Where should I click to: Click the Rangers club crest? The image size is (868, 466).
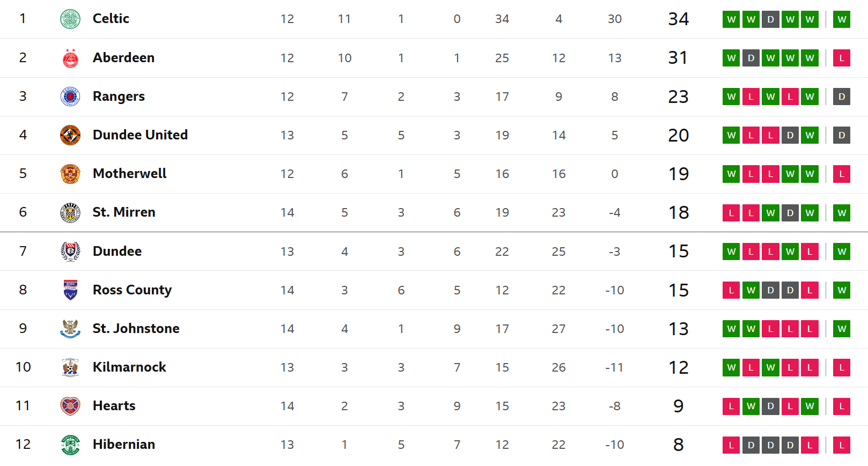click(70, 97)
